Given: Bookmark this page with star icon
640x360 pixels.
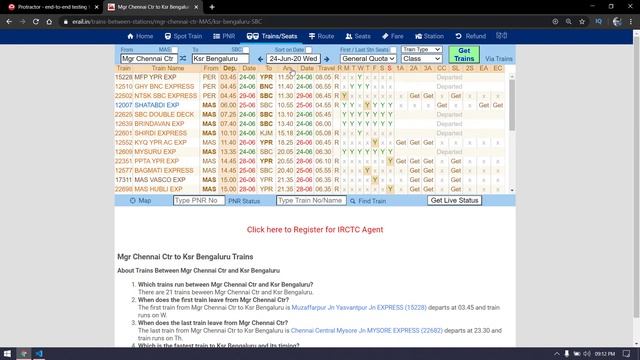Looking at the screenshot, I should click(x=582, y=22).
